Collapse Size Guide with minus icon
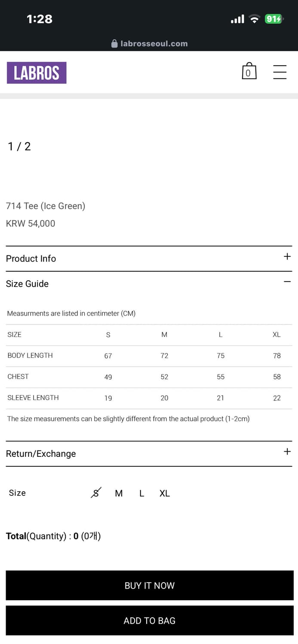Image resolution: width=298 pixels, height=644 pixels. (287, 282)
